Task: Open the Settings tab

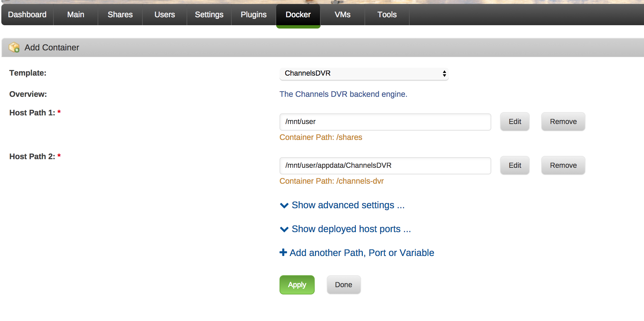Action: pyautogui.click(x=209, y=15)
